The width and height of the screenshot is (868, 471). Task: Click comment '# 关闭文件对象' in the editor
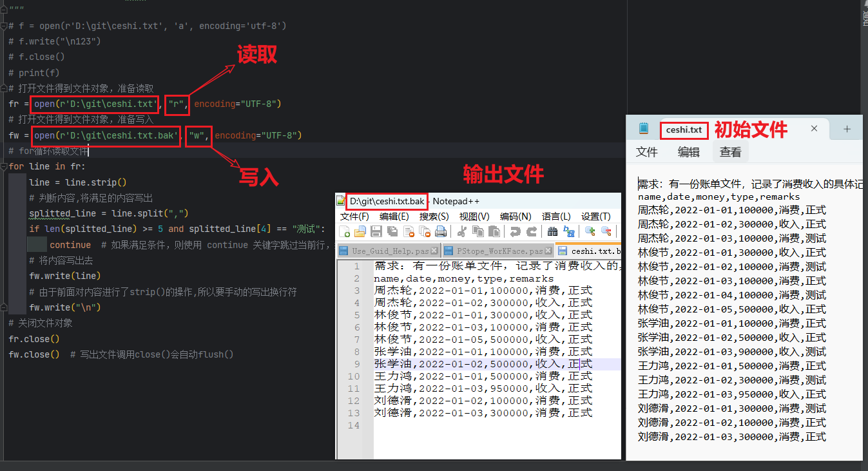pos(41,323)
